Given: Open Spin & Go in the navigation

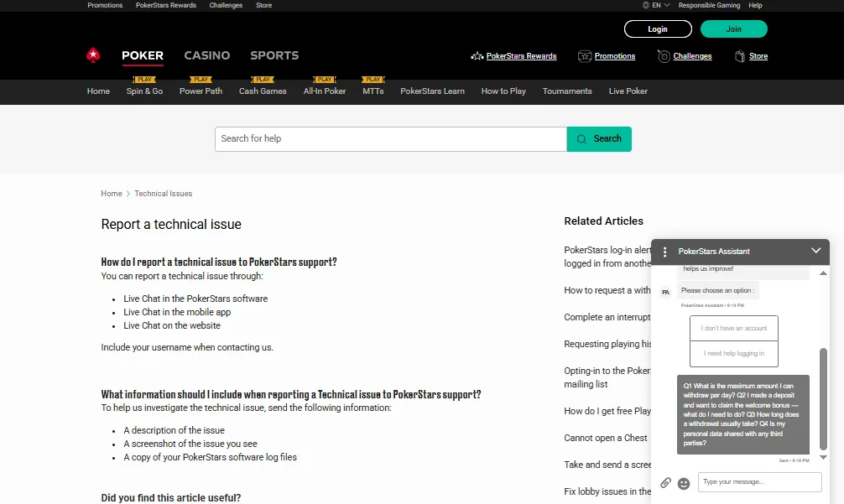Looking at the screenshot, I should 144,91.
